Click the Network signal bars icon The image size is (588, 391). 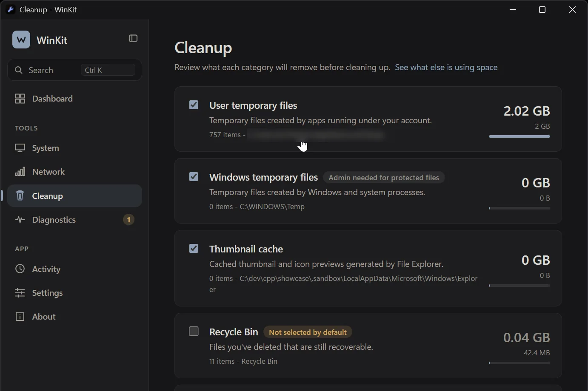point(20,172)
